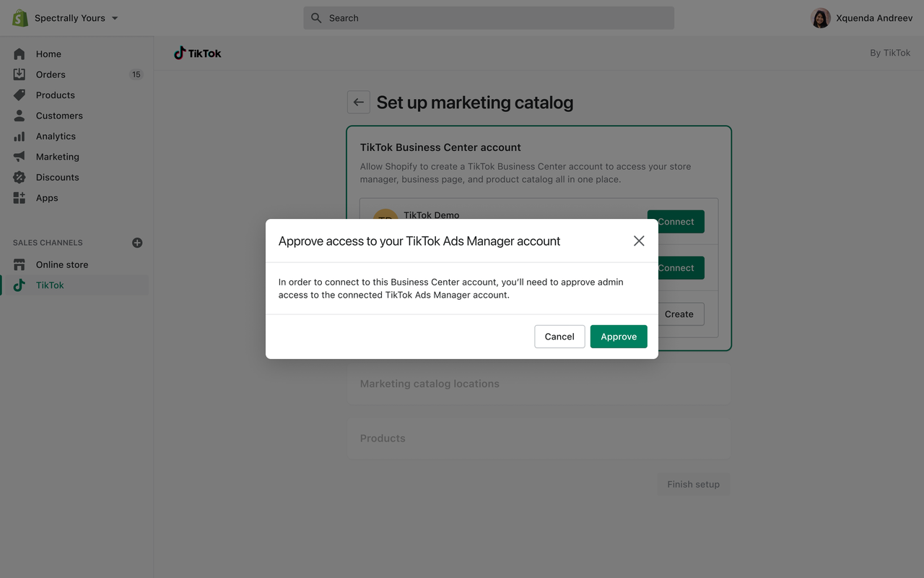The image size is (924, 578).
Task: Go back with the arrow button
Action: 359,103
